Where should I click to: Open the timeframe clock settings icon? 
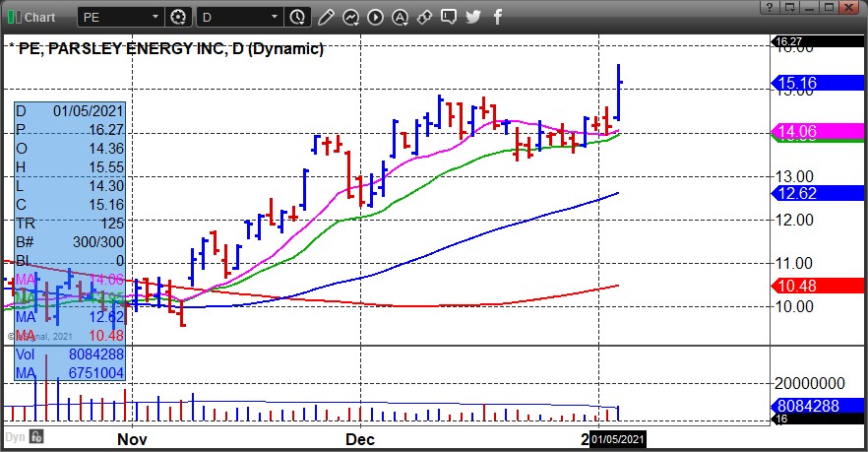[297, 17]
